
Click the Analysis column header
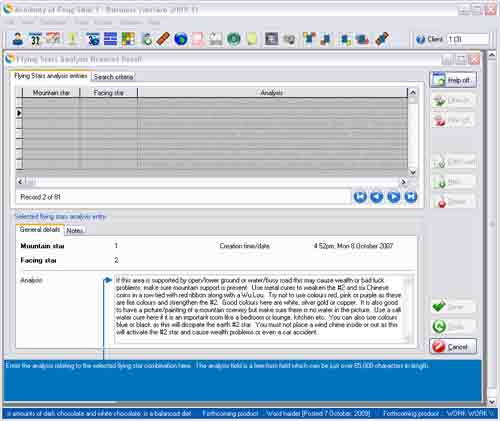(272, 93)
